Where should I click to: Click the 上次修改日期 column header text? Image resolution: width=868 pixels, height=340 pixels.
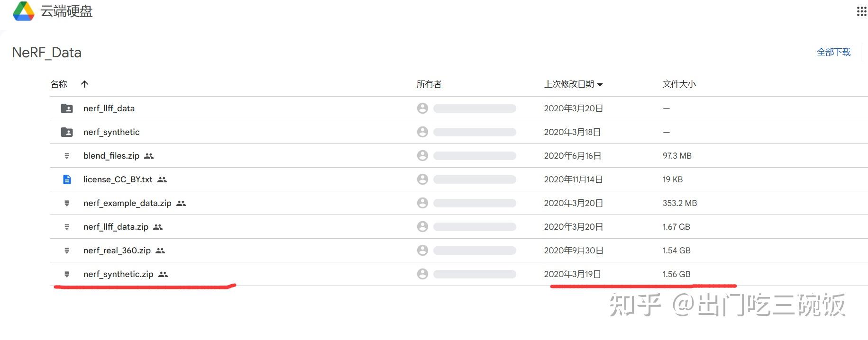tap(569, 84)
